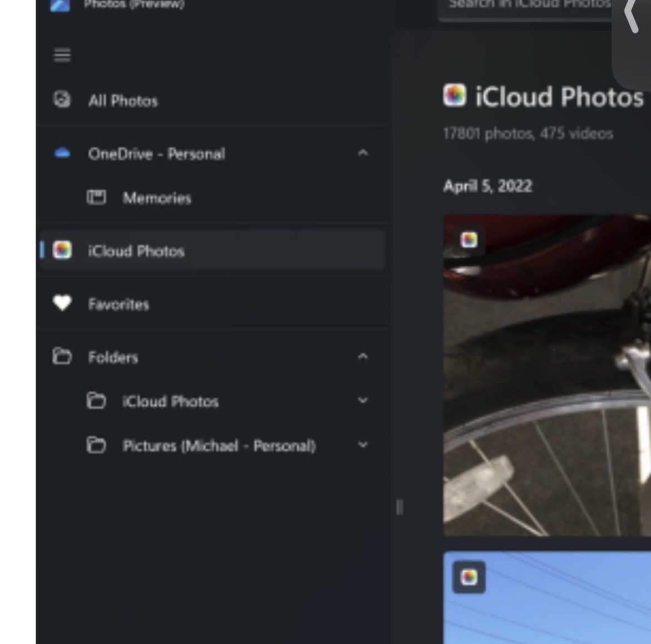The height and width of the screenshot is (644, 651).
Task: Open the Memories section
Action: 157,198
